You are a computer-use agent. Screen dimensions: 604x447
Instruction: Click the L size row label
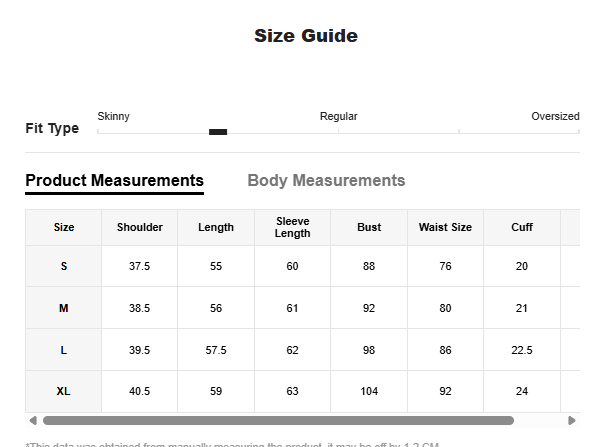[x=64, y=351]
